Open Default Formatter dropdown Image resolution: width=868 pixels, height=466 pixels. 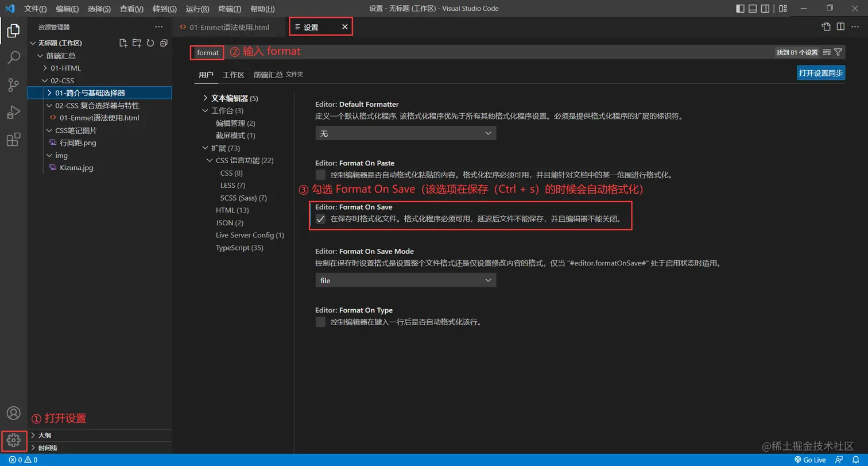point(405,133)
